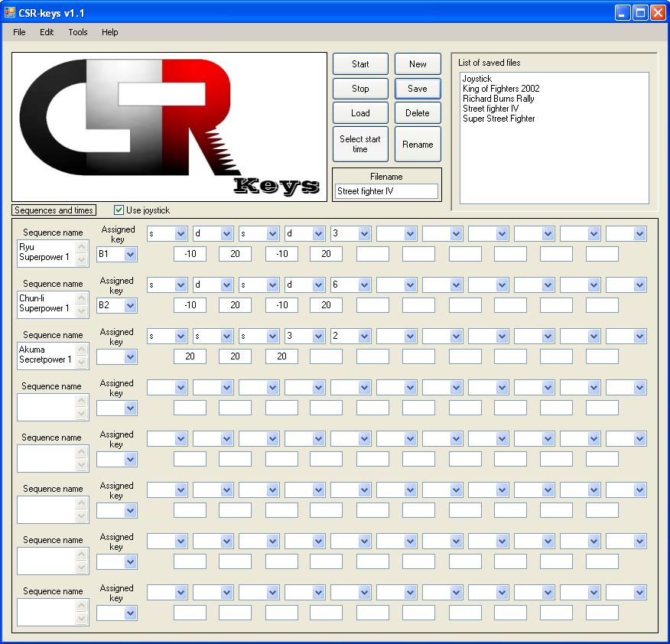Open the Edit menu
Screen dimensions: 670x644
(47, 32)
